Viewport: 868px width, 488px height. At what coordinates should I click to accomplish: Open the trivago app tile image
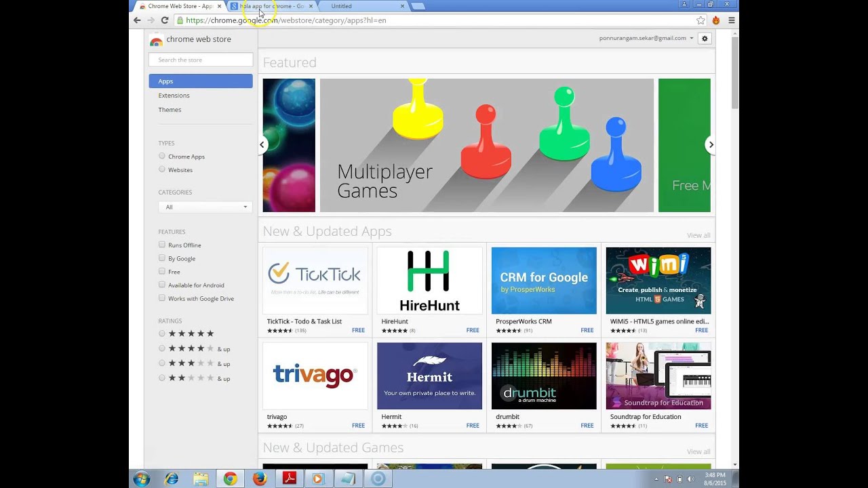pos(315,376)
